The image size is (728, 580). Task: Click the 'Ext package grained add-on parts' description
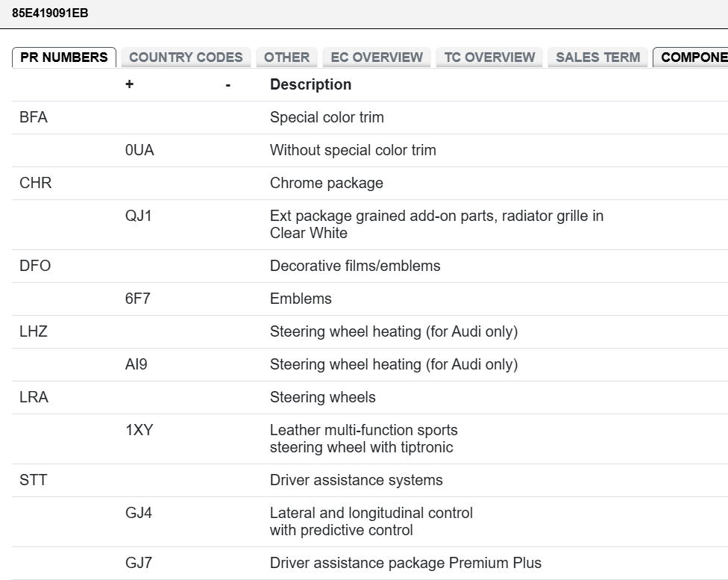click(436, 225)
